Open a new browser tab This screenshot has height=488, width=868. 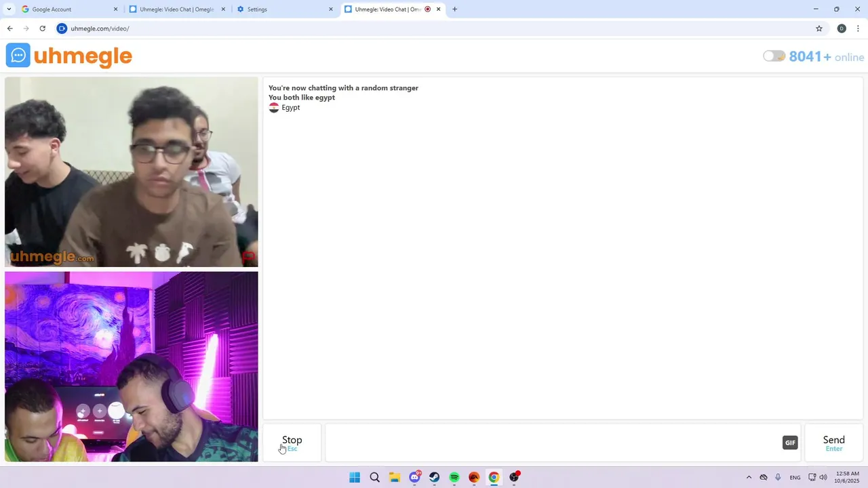point(454,9)
